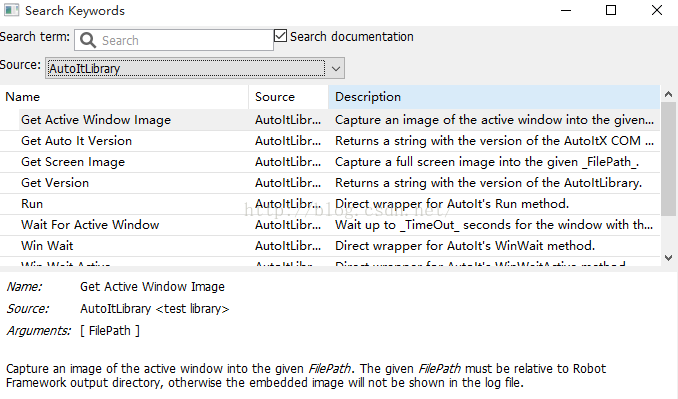The width and height of the screenshot is (678, 399).
Task: Select the Win Wait keyword row
Action: click(330, 246)
